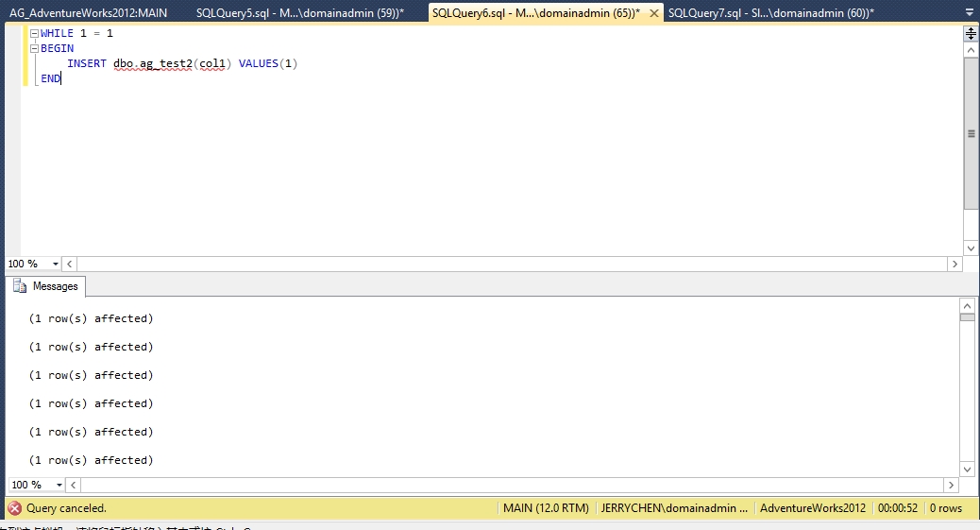Click the editor horizontal scroll left arrow
Viewport: 980px width, 530px height.
pos(69,265)
